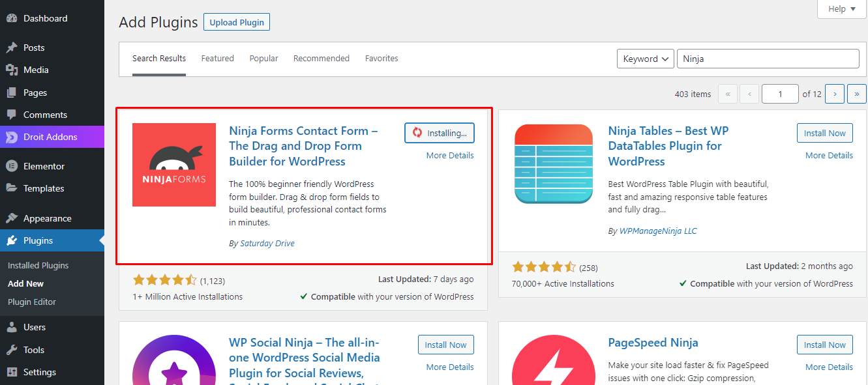Open the PageSpeed Ninja title link
This screenshot has width=868, height=385.
tap(653, 343)
